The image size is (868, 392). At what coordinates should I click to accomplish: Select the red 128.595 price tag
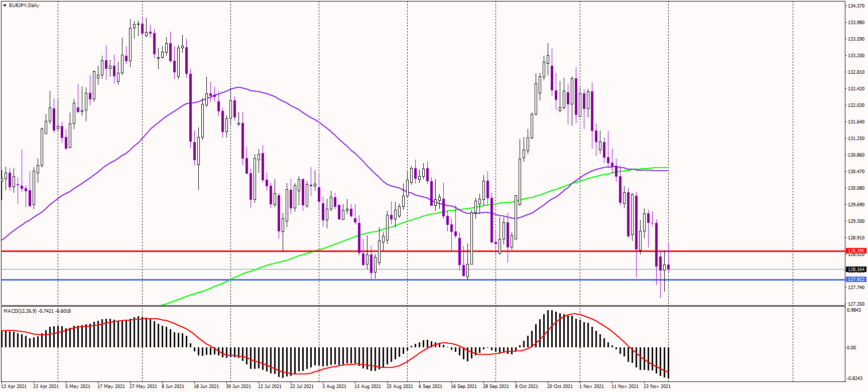[x=856, y=250]
